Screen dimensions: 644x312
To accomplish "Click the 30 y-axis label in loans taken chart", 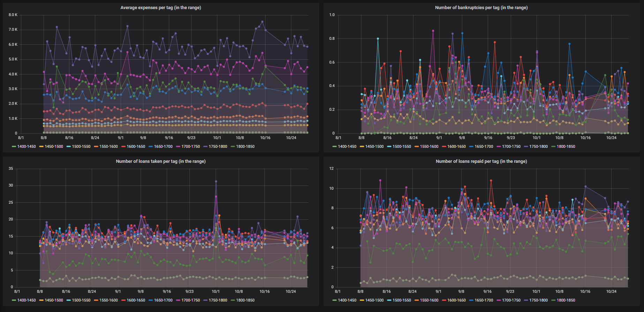I will (11, 186).
